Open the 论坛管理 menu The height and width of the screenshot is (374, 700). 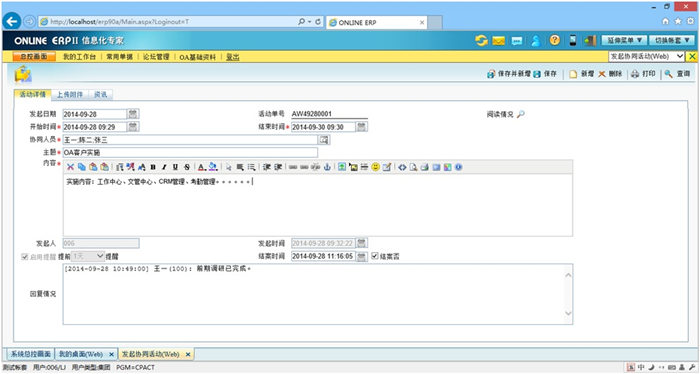point(156,57)
